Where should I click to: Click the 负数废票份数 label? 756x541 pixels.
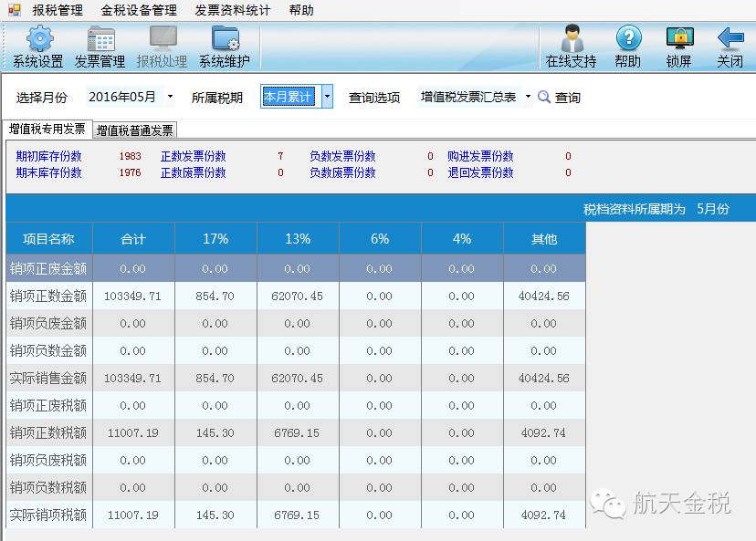(342, 172)
